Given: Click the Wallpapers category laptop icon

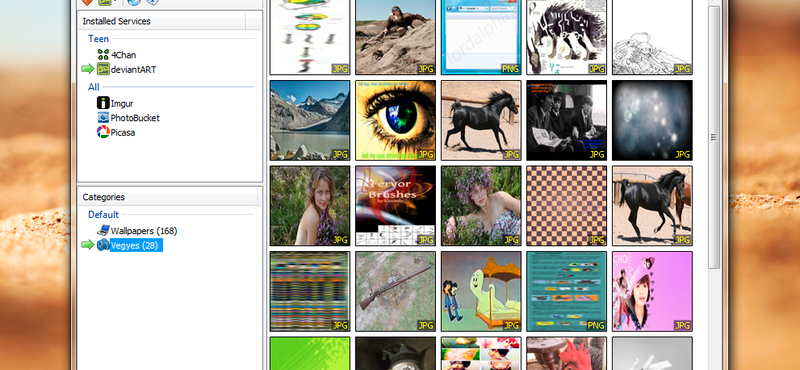Looking at the screenshot, I should tap(103, 231).
